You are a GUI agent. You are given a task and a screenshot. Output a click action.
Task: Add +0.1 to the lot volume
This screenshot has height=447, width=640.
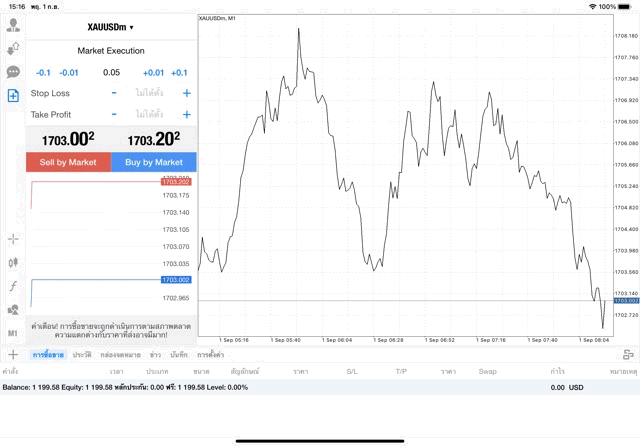(179, 72)
